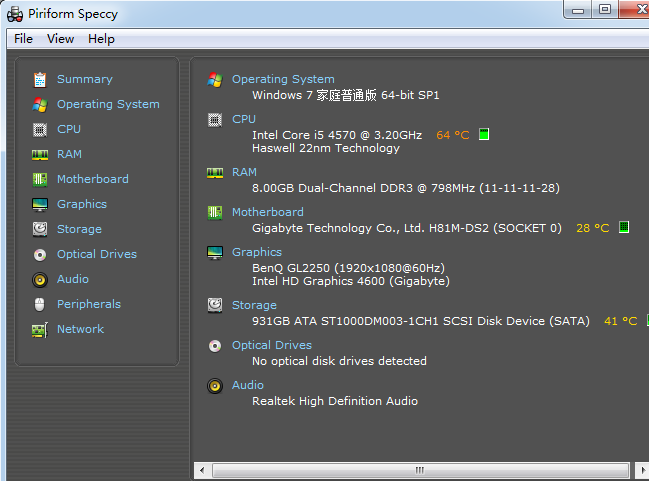Click Optical Drives heading in summary pane
This screenshot has width=649, height=481.
272,345
